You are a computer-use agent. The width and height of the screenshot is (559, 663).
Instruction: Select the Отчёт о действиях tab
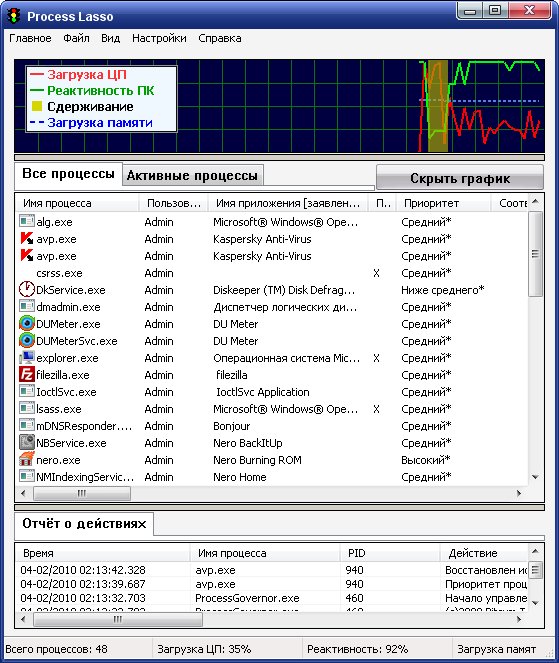pyautogui.click(x=84, y=524)
